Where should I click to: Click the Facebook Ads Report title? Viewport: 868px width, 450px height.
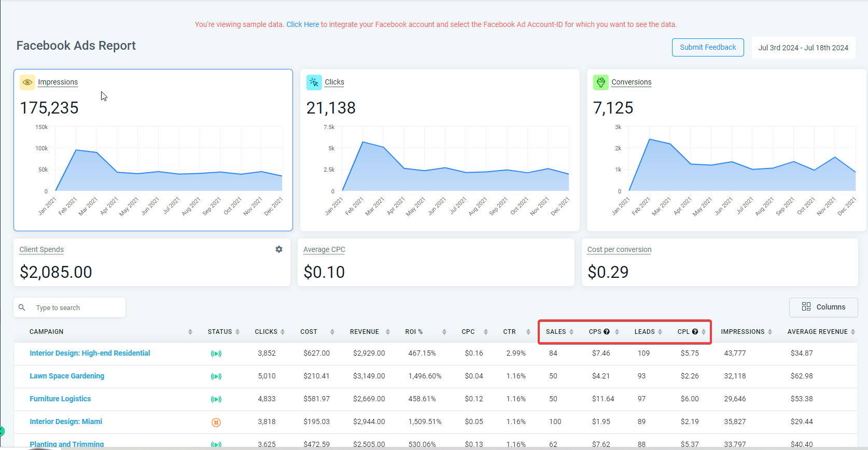click(x=76, y=46)
